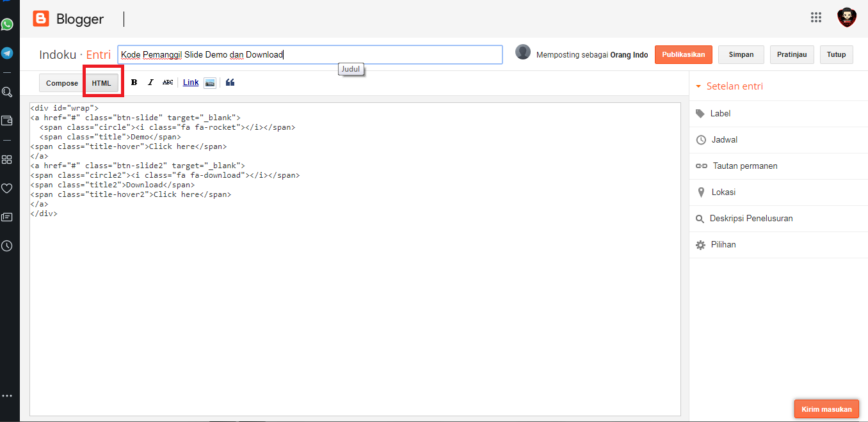Click the code line '<div id="wrap">'

64,108
